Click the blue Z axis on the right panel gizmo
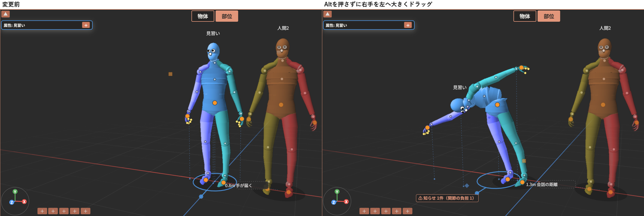Viewport: 644px width, 216px height. [x=334, y=202]
